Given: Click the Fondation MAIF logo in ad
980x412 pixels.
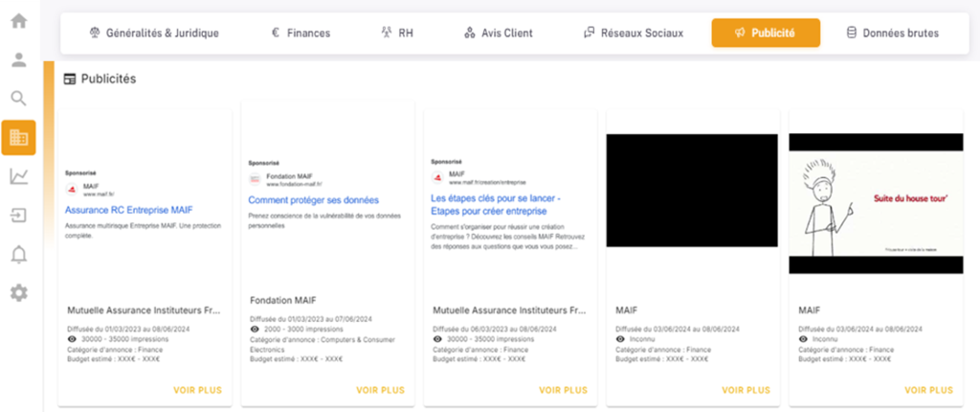Looking at the screenshot, I should click(x=255, y=180).
